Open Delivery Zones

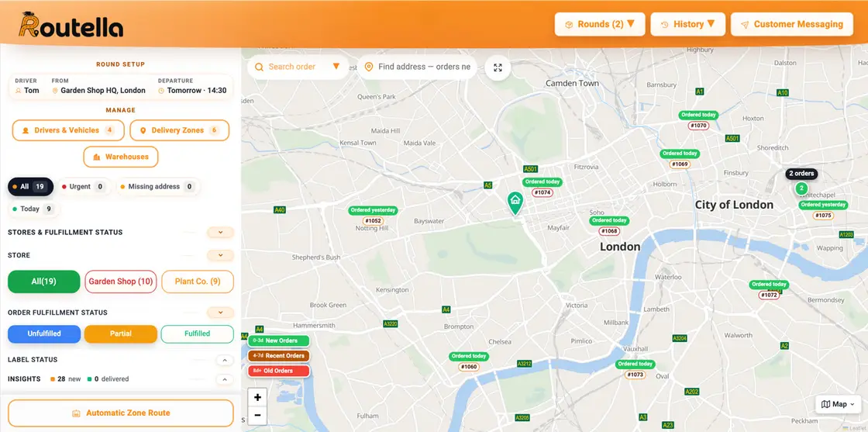(x=179, y=130)
